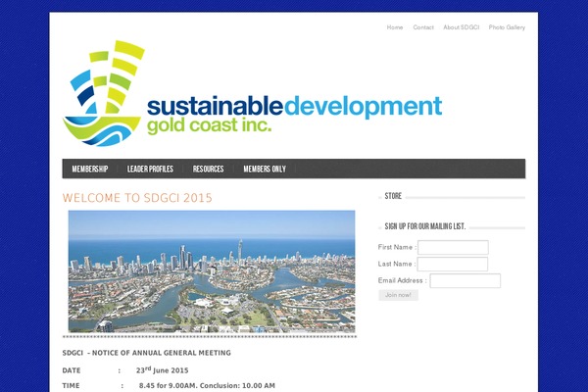The width and height of the screenshot is (588, 392).
Task: Click the Gold Coast skyline aerial photo
Action: (x=212, y=271)
